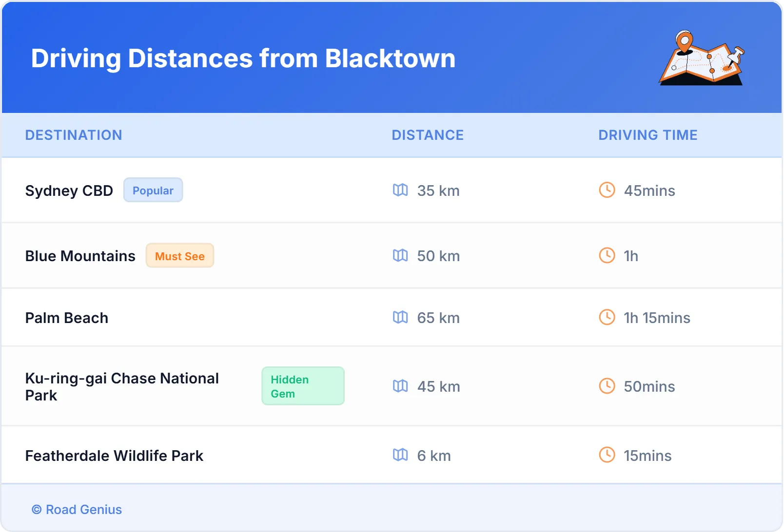The height and width of the screenshot is (532, 784).
Task: Select the Featherdale Wildlife Park name
Action: (x=114, y=456)
